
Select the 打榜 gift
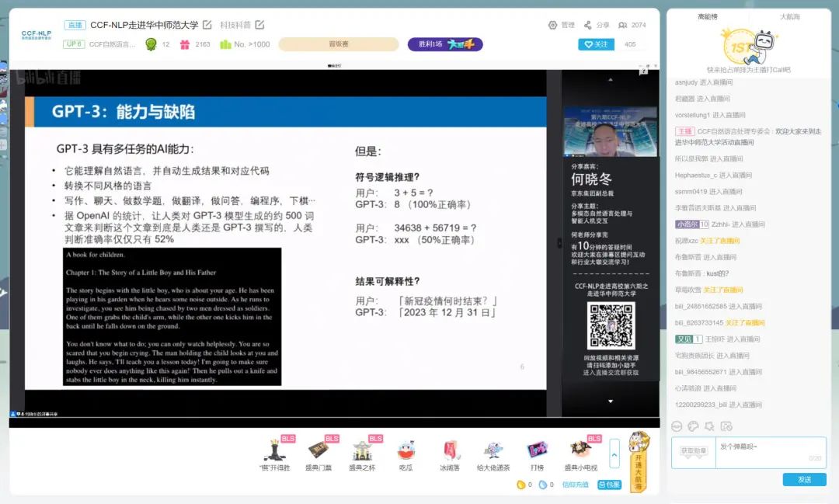coord(538,454)
